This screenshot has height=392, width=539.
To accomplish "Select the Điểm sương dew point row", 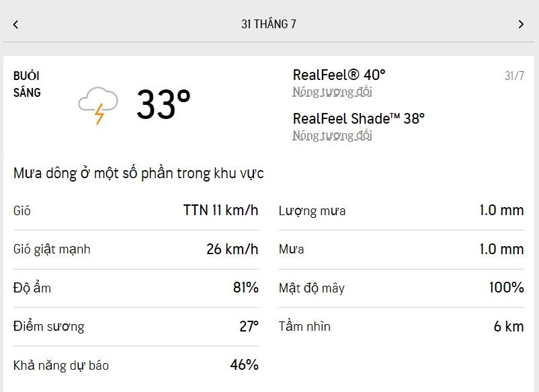I will click(x=136, y=327).
